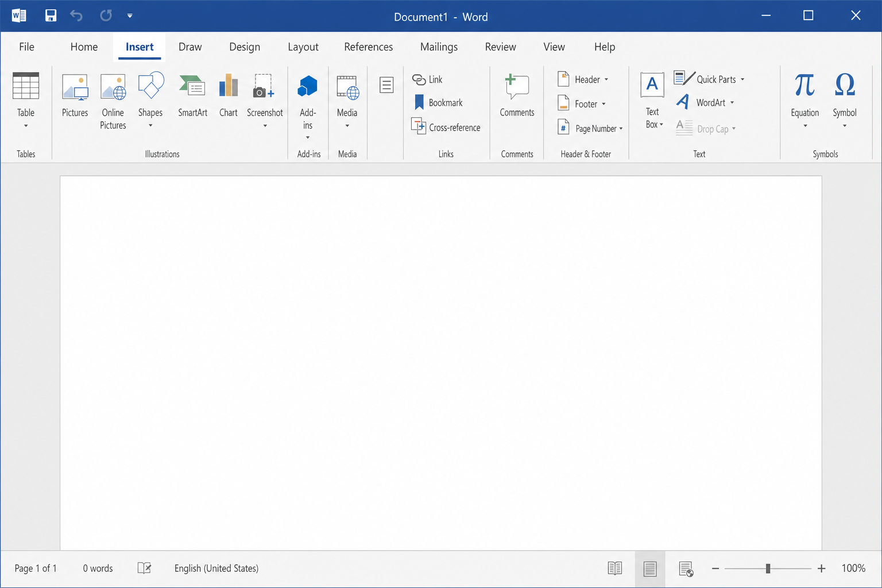Insert a Cross-reference
This screenshot has height=588, width=882.
[x=446, y=127]
